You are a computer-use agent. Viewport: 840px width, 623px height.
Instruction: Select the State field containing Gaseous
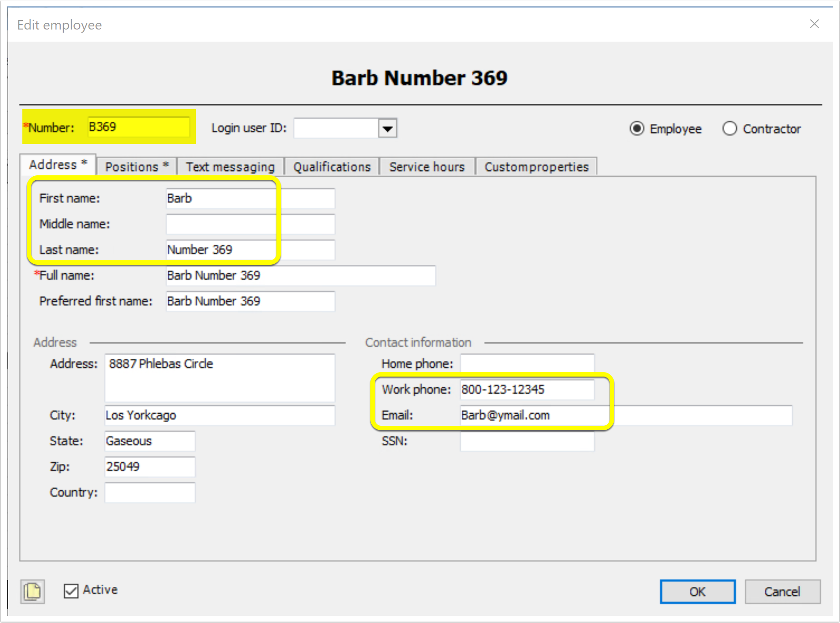tap(150, 441)
